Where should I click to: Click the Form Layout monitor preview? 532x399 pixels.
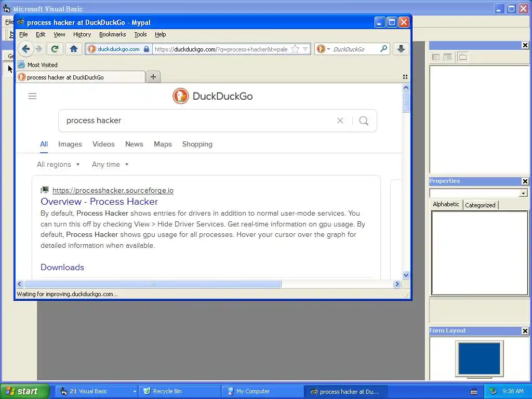coord(479,359)
